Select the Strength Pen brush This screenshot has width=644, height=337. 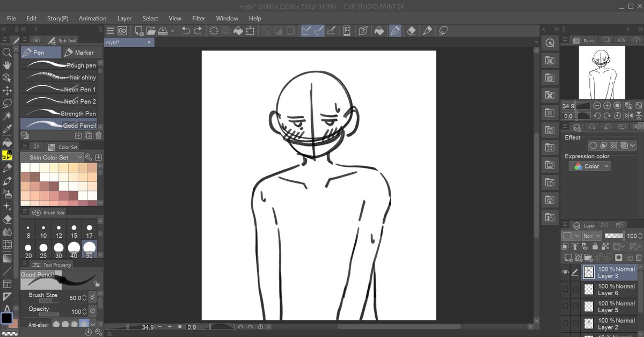[59, 113]
